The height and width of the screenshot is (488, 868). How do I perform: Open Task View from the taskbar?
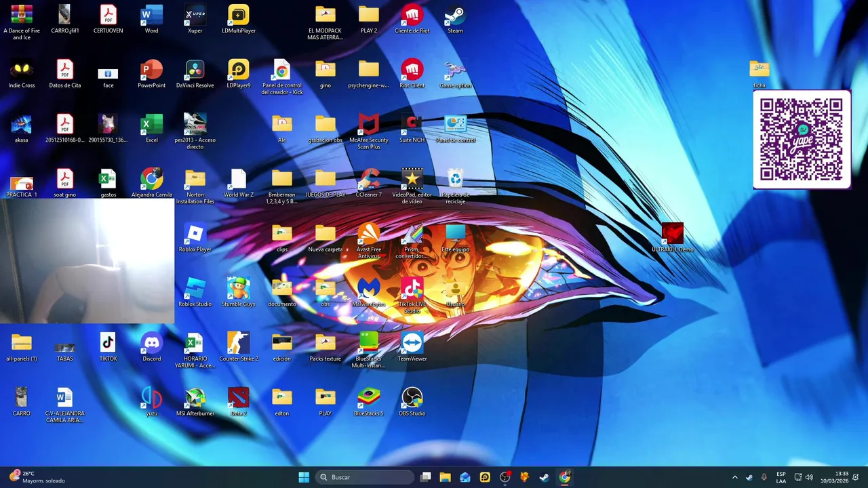(x=425, y=477)
